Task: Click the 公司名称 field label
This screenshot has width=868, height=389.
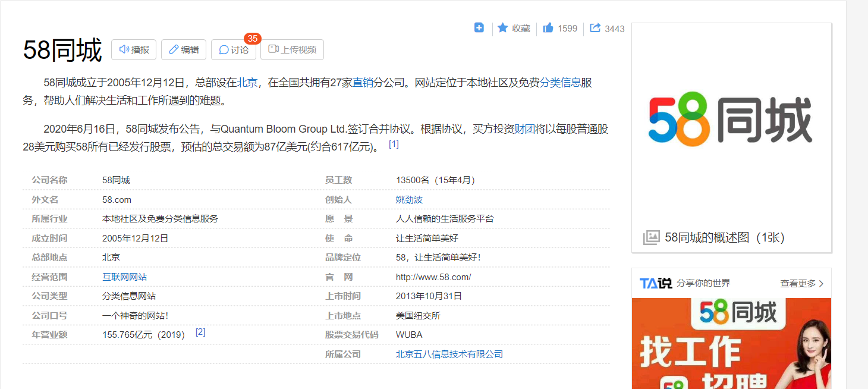Action: point(49,180)
